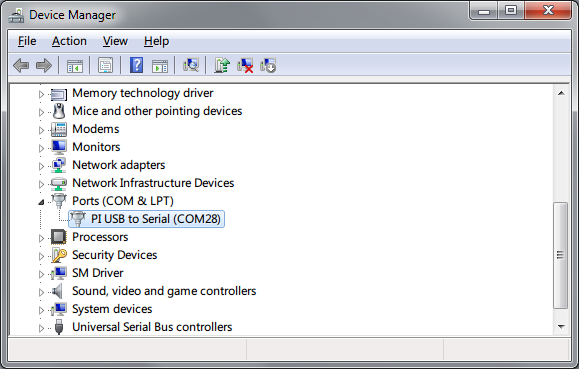579x369 pixels.
Task: Click the vertical scrollbar thumb
Action: (561, 255)
